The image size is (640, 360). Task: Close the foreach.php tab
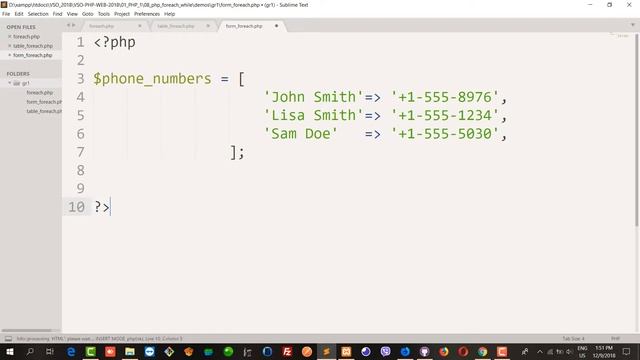(x=140, y=26)
